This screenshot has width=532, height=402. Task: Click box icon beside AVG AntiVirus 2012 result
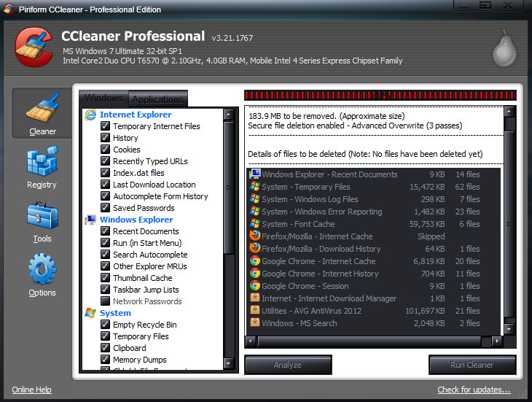pos(255,310)
